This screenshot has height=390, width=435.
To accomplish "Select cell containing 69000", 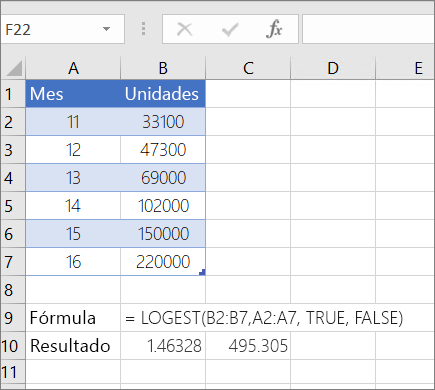I will point(163,178).
